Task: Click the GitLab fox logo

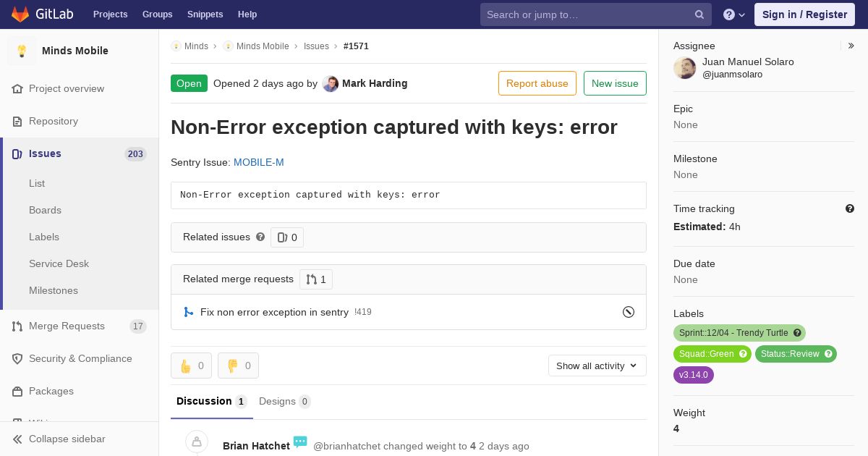Action: [x=20, y=14]
